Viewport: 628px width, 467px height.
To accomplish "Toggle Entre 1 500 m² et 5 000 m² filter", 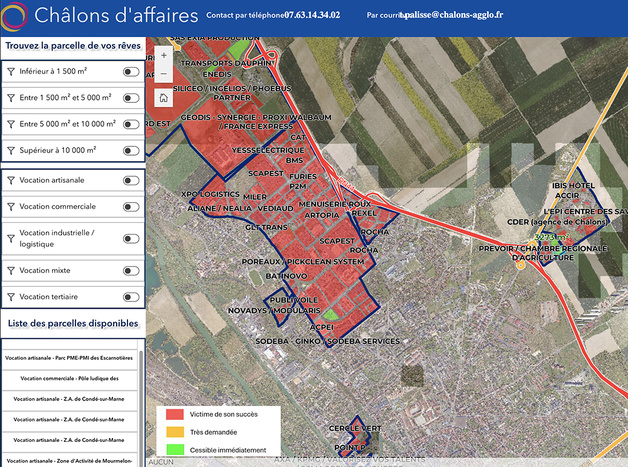I will coord(130,98).
